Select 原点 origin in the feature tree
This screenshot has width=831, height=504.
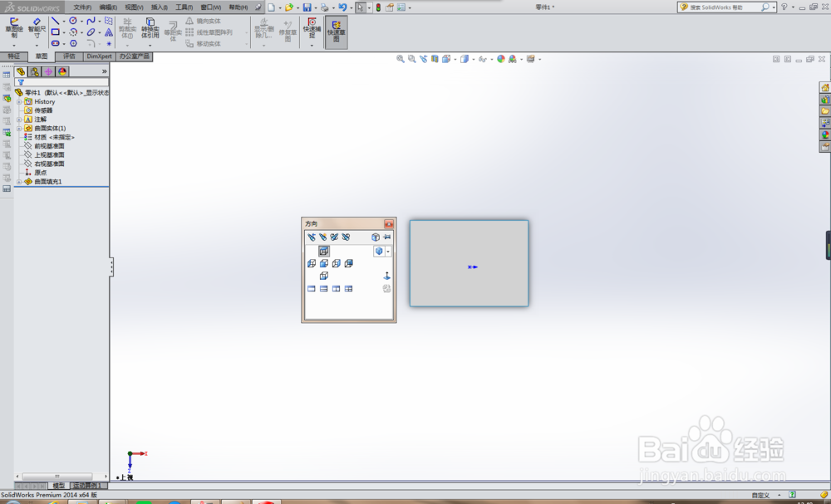point(40,173)
